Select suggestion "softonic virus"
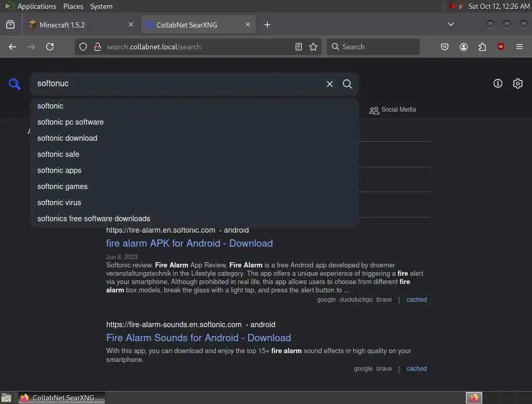Viewport: 532px width, 404px height. click(x=194, y=203)
